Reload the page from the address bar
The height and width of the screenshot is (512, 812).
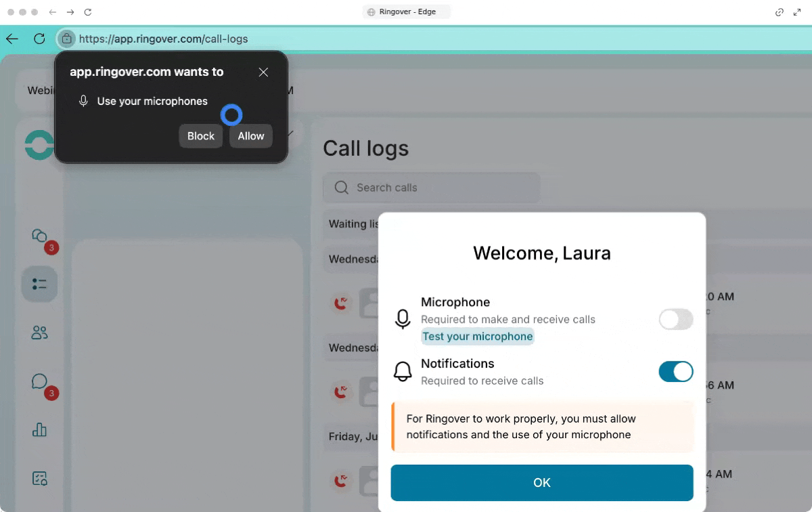coord(39,39)
